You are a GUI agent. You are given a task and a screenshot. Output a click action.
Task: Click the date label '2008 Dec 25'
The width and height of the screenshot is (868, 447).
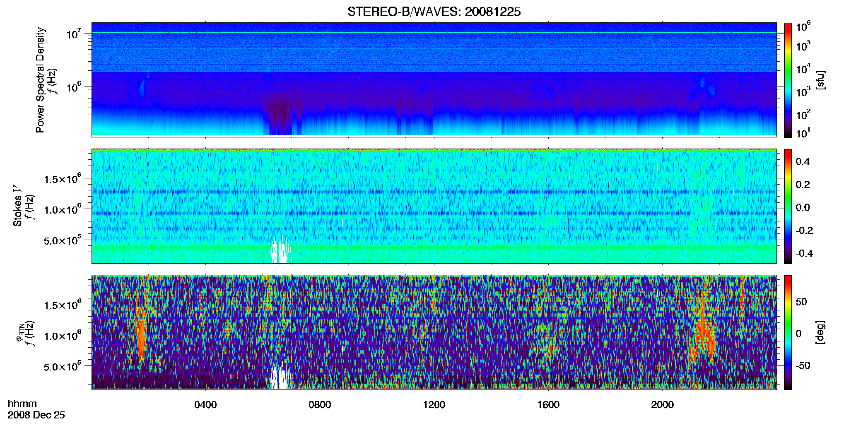(x=36, y=415)
